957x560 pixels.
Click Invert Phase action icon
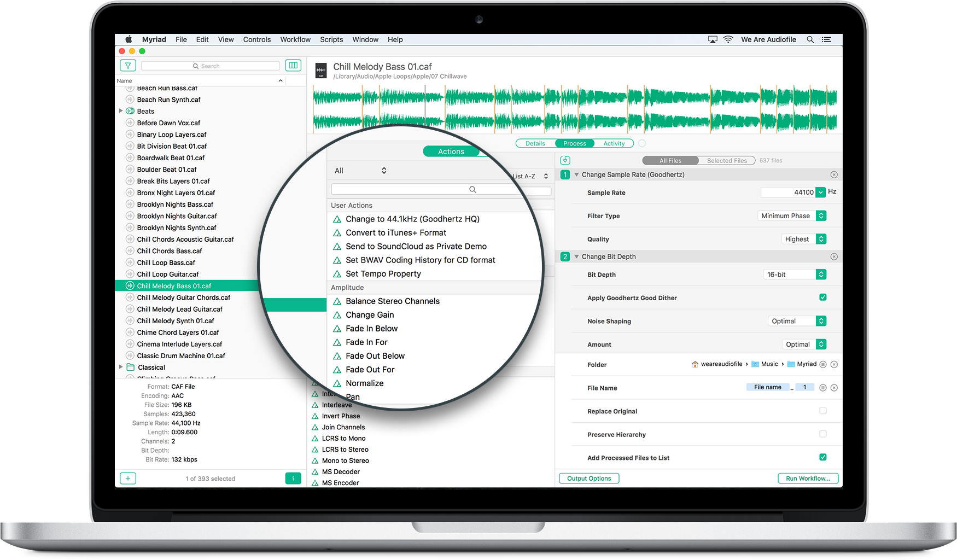315,416
